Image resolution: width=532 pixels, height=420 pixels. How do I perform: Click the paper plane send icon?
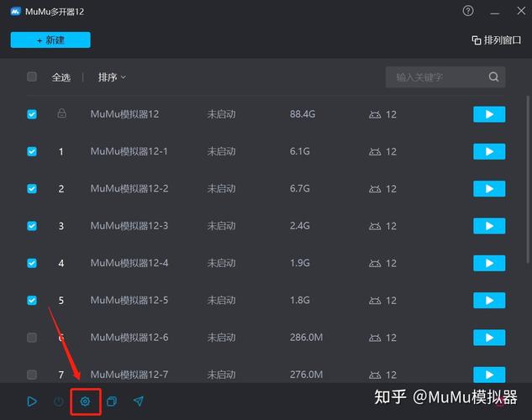point(139,402)
